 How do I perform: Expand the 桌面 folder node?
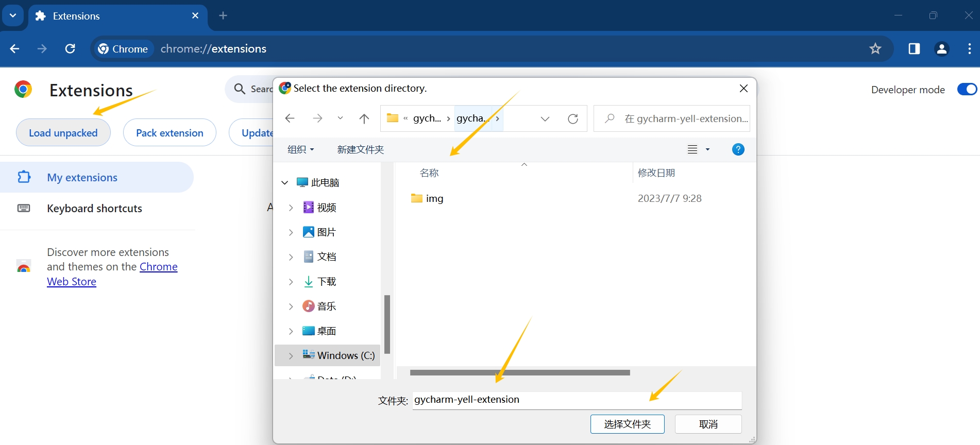(291, 331)
